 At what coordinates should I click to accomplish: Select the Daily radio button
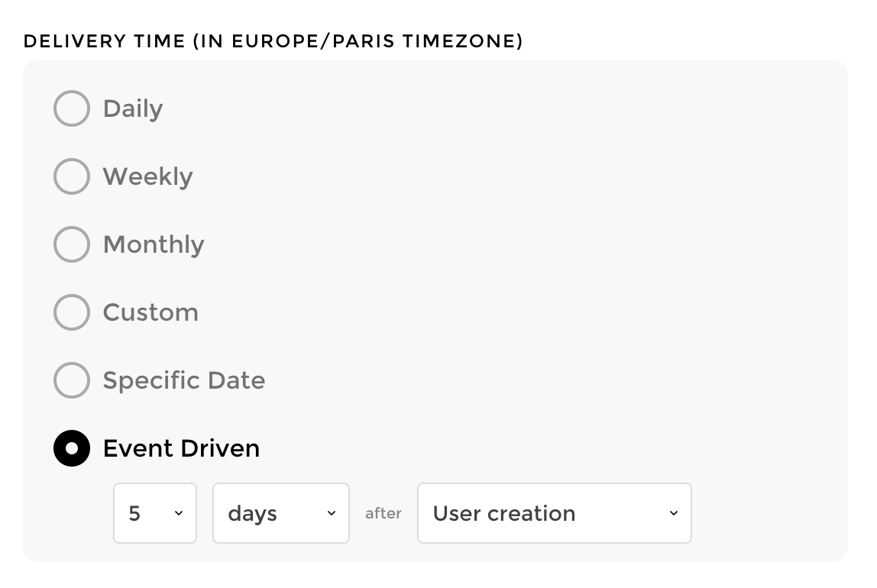pyautogui.click(x=72, y=108)
